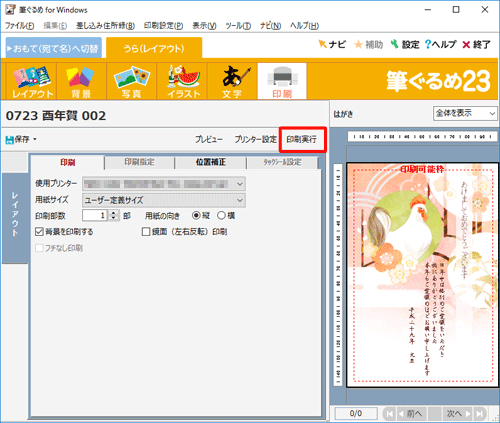Open the レイアウト (Layout) tool icon
This screenshot has height=423, width=500.
[x=32, y=81]
